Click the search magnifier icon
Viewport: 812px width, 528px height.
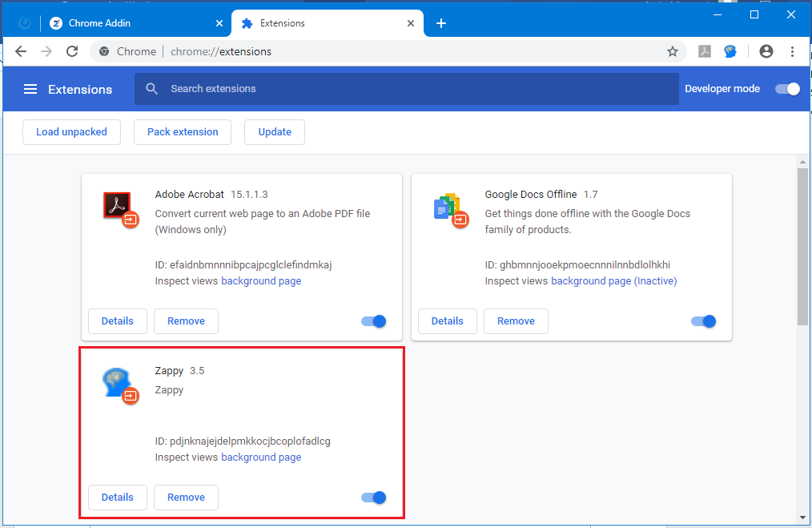151,89
